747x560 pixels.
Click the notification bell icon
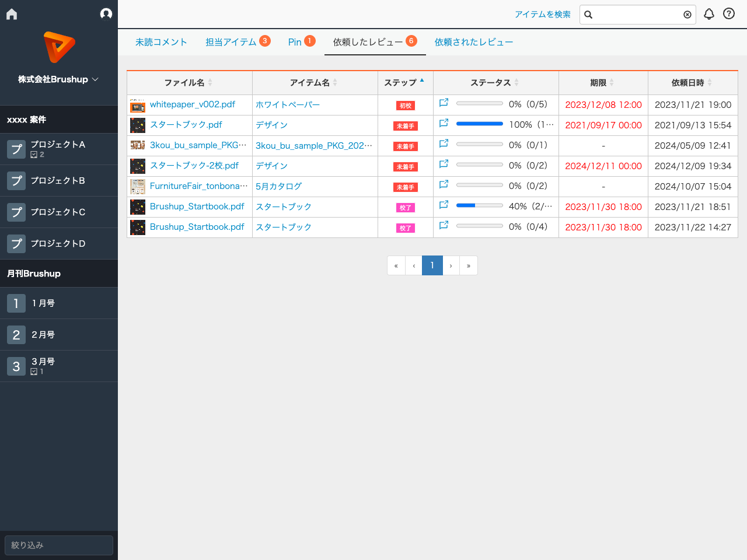click(x=708, y=13)
